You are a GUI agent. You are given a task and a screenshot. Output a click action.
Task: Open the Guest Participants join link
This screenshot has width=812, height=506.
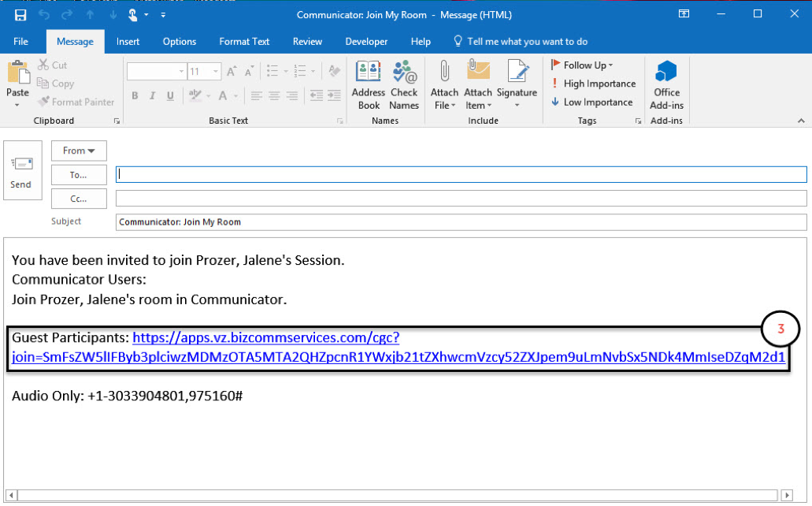click(399, 348)
